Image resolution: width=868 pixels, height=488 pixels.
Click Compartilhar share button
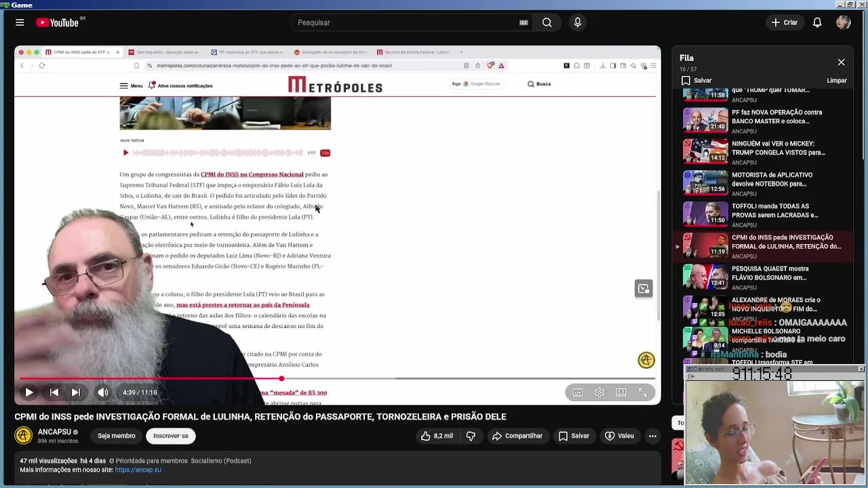pyautogui.click(x=517, y=436)
